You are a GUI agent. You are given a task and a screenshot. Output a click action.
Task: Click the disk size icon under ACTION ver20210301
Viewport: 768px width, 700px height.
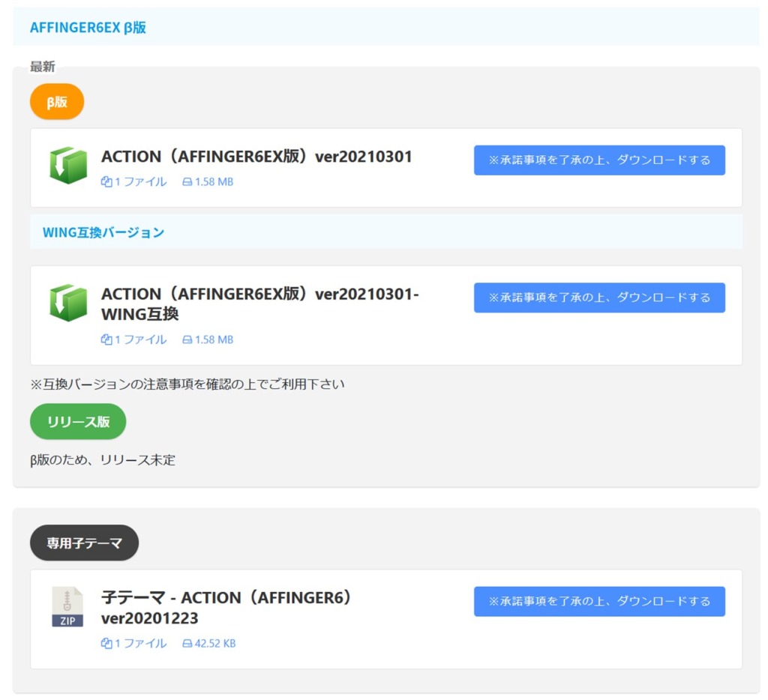pyautogui.click(x=187, y=182)
